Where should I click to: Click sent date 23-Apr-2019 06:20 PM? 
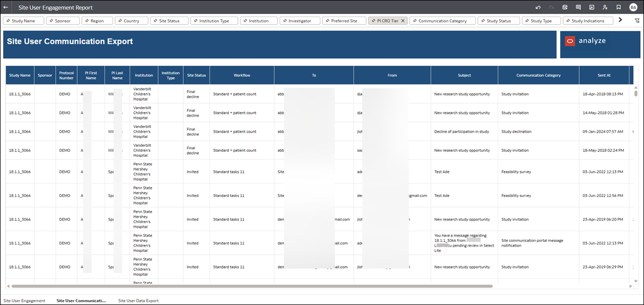[602, 219]
